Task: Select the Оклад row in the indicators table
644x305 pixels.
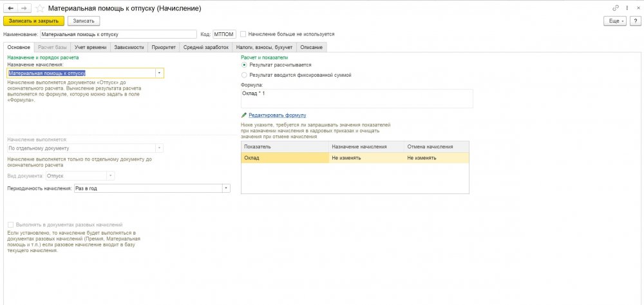Action: (285, 157)
